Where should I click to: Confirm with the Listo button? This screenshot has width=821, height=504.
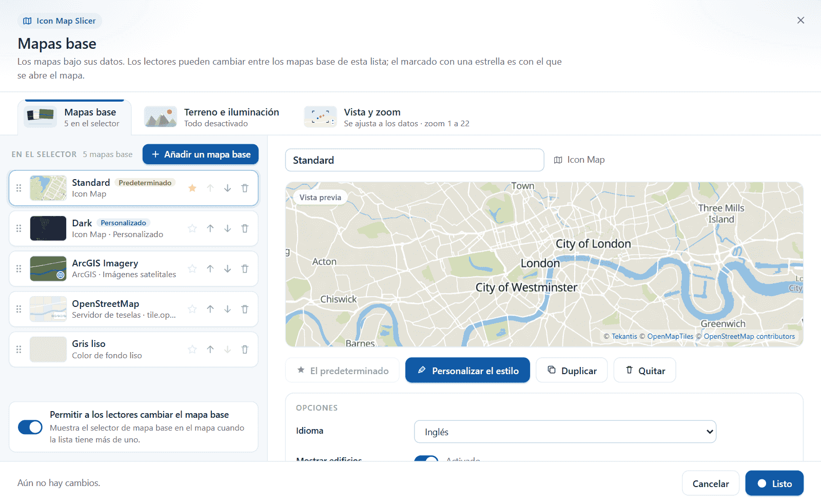(774, 483)
